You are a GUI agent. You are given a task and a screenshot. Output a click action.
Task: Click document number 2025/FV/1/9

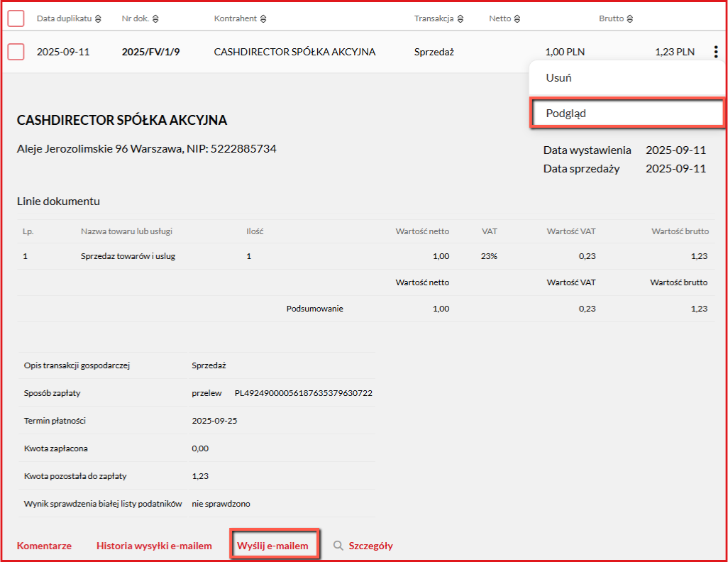(x=150, y=52)
